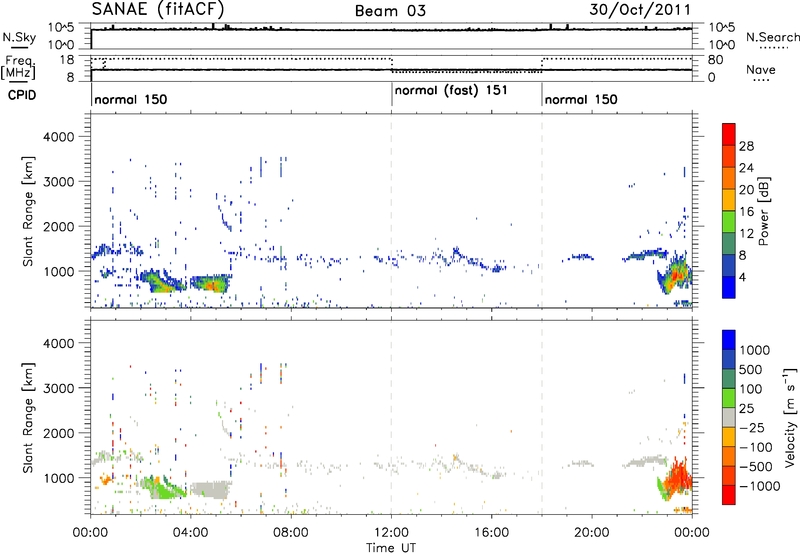Click the 12:00 time axis tick label
800x554 pixels.
coord(391,532)
